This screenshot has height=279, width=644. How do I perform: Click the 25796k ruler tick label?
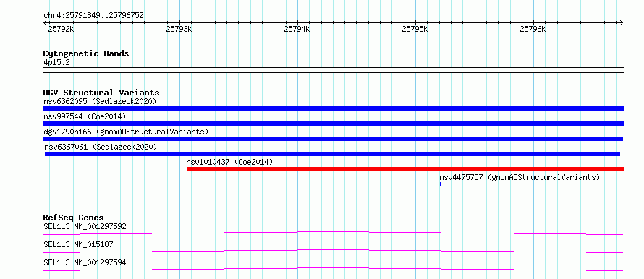pos(533,29)
